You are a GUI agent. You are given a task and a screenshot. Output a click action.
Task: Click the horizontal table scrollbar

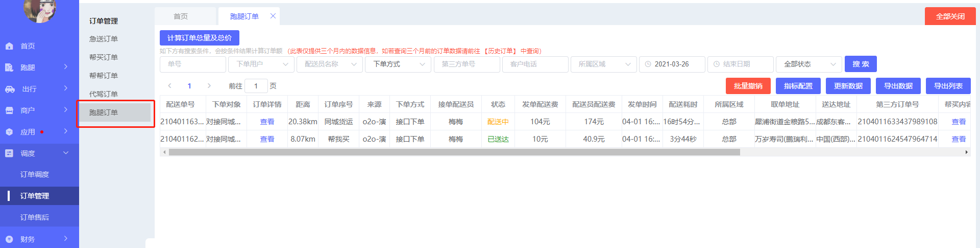click(454, 152)
